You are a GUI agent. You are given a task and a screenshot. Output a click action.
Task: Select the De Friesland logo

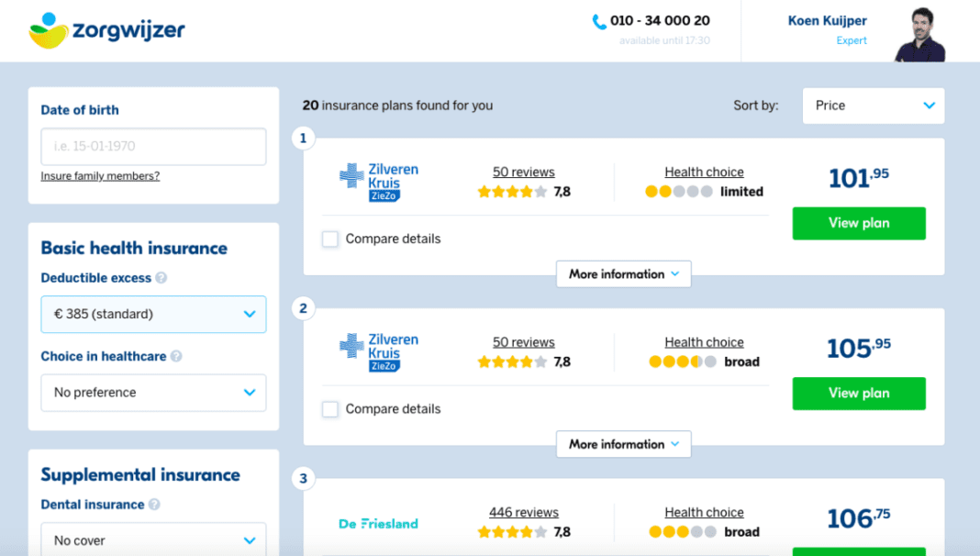click(378, 524)
